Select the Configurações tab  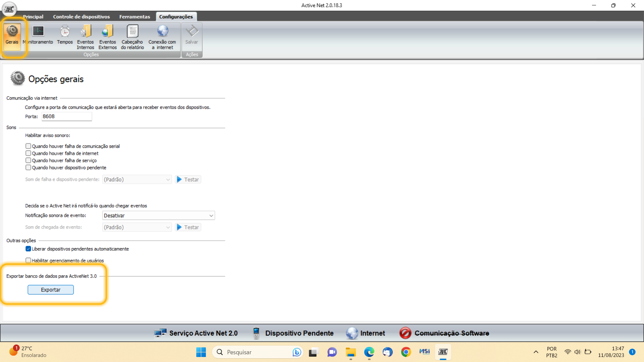176,17
